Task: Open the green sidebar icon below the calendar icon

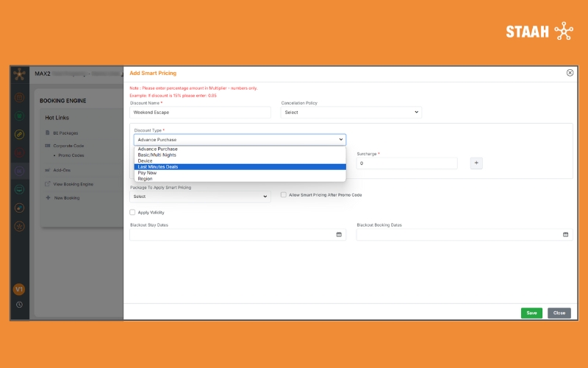Action: tap(20, 116)
